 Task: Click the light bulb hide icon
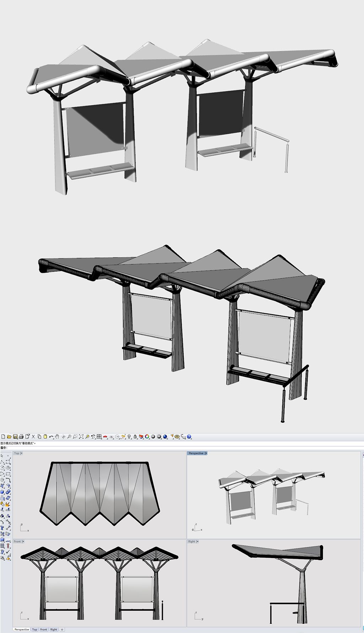[129, 436]
